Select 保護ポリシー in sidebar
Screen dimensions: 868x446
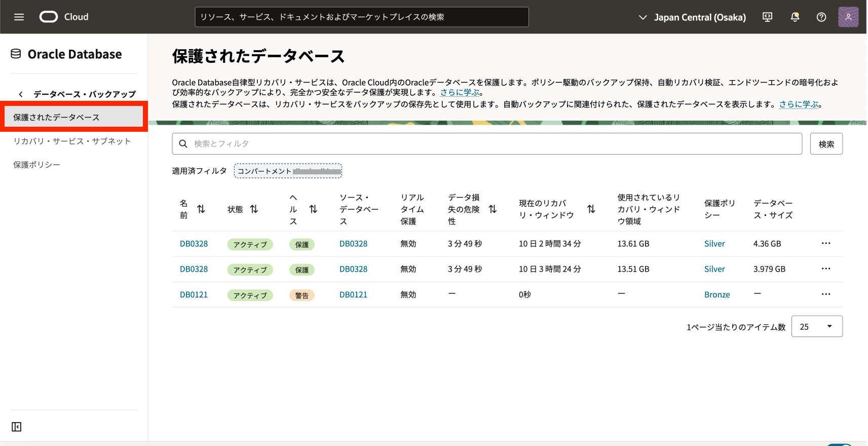36,165
